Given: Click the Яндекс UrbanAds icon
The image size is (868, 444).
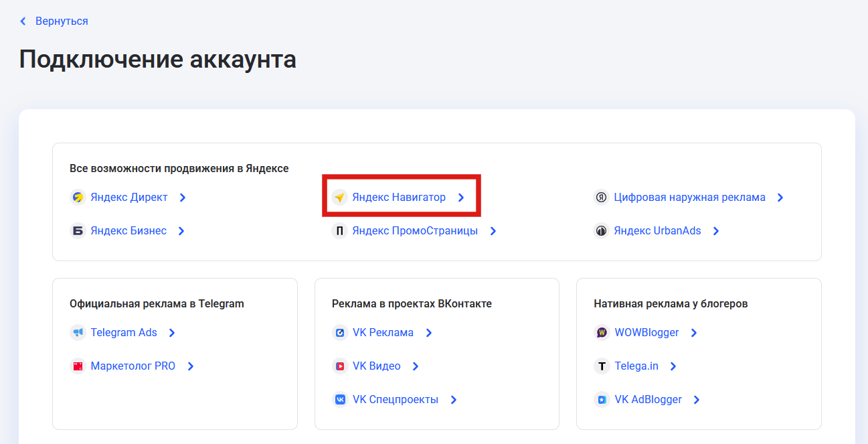Looking at the screenshot, I should [600, 230].
